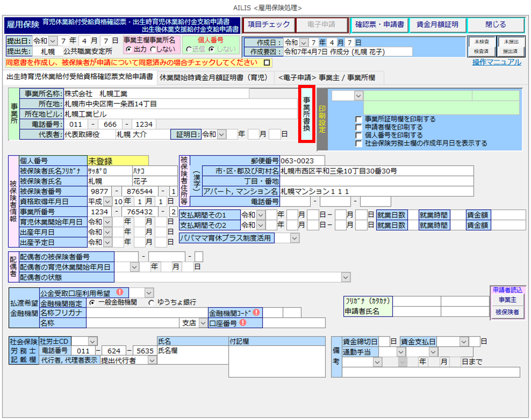Click the red warning icon next to 口座番号
Screen dimensions: 531x420
pos(243,323)
